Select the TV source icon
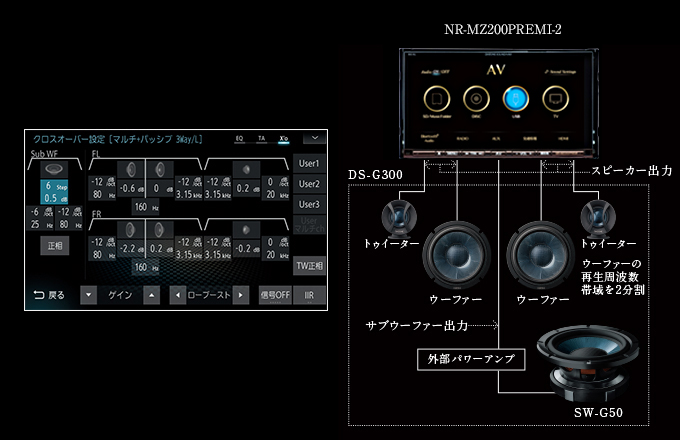 (554, 98)
